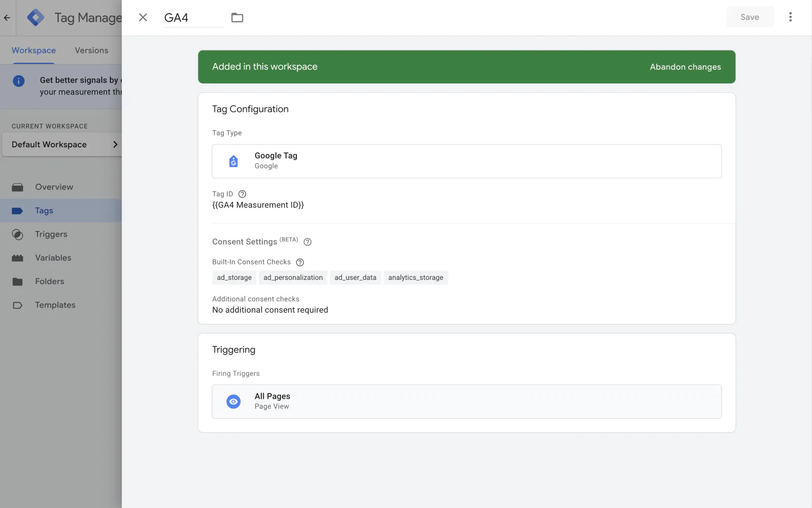The image size is (812, 508).
Task: Click Abandon changes in the green banner
Action: (x=685, y=67)
